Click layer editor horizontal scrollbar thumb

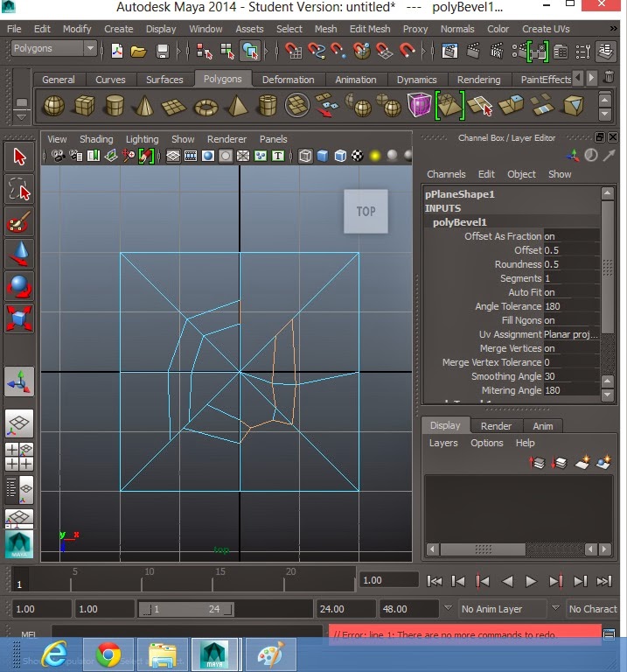pyautogui.click(x=483, y=549)
